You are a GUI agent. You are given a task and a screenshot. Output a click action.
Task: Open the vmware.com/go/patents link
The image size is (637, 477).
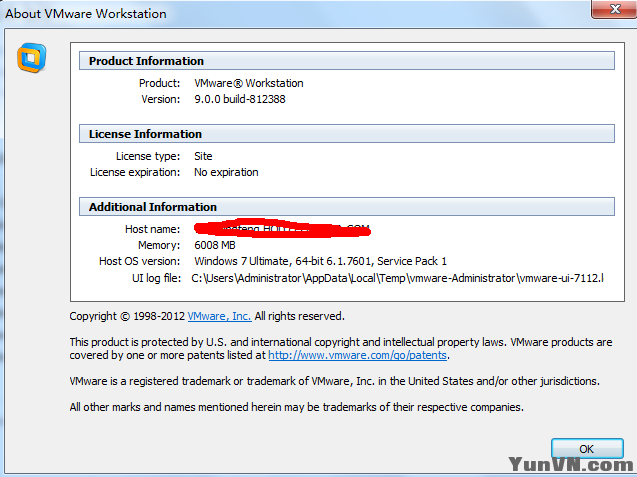click(358, 355)
